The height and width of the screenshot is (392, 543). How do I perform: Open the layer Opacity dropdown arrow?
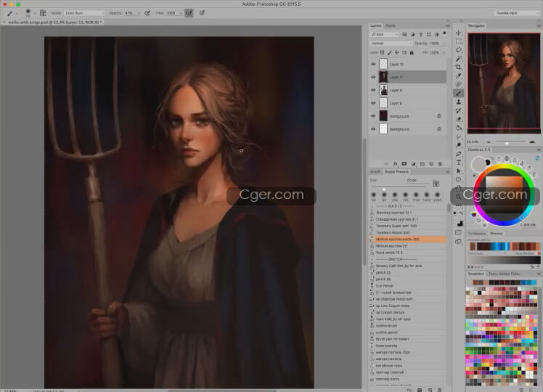(x=444, y=44)
